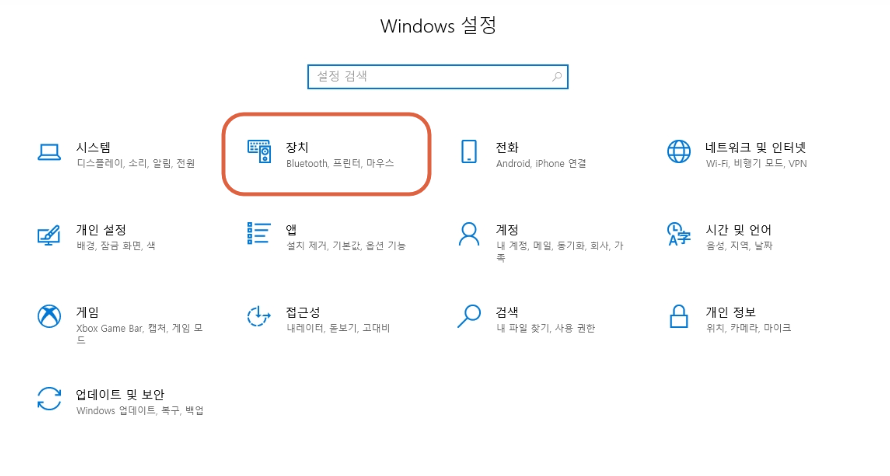Click the 시간 및 언어 icon
The image size is (890, 476).
coord(679,234)
